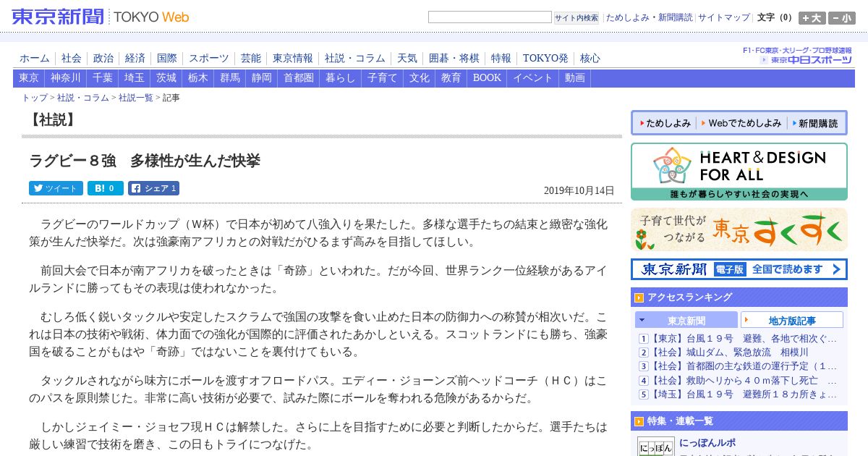This screenshot has height=456, width=868.
Task: Open the 東京新聞 電子版 banner
Action: tap(739, 269)
